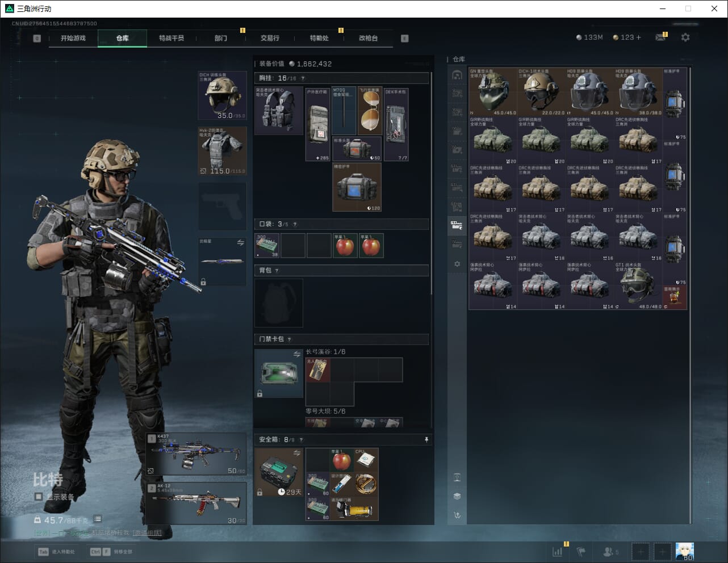Image resolution: width=728 pixels, height=563 pixels.
Task: Open the settings gear in top bar
Action: pyautogui.click(x=685, y=37)
